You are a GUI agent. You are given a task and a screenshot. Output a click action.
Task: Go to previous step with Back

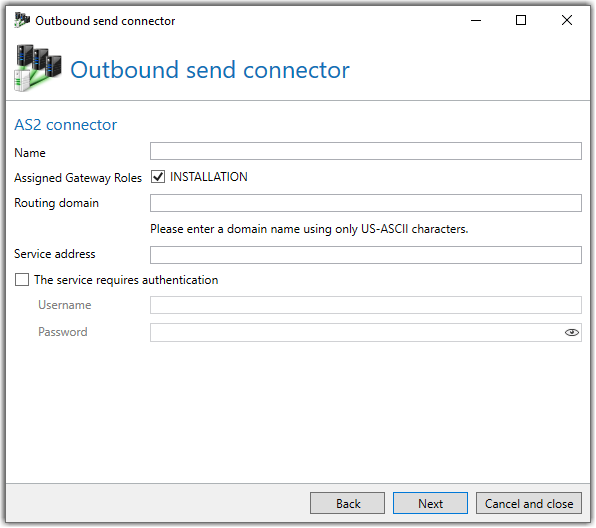(x=348, y=504)
